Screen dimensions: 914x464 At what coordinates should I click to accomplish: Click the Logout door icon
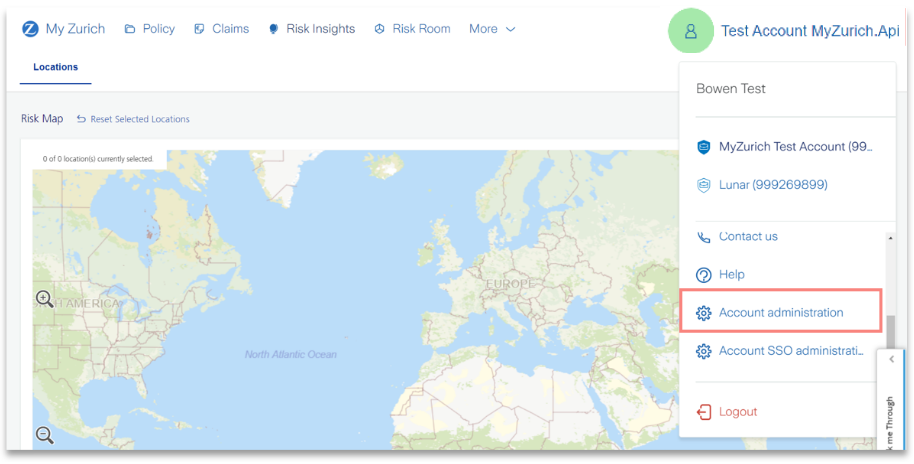(x=704, y=412)
